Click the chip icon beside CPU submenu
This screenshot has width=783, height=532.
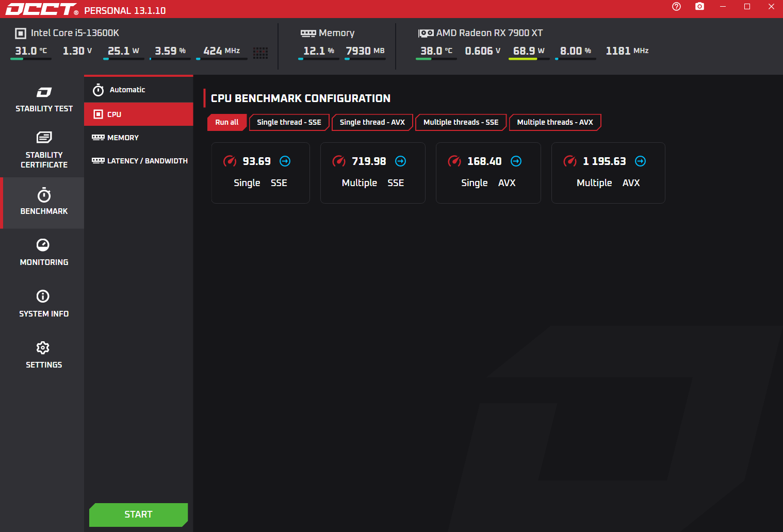click(98, 114)
